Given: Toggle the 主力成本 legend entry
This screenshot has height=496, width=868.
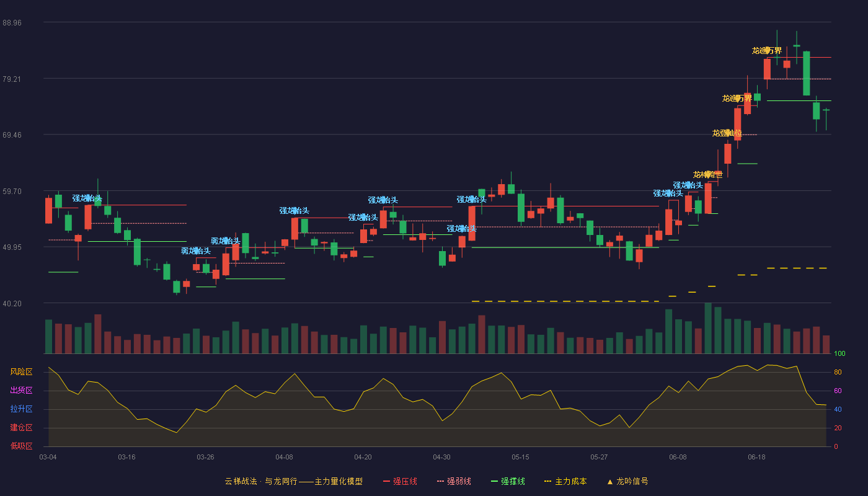Looking at the screenshot, I should [x=565, y=481].
